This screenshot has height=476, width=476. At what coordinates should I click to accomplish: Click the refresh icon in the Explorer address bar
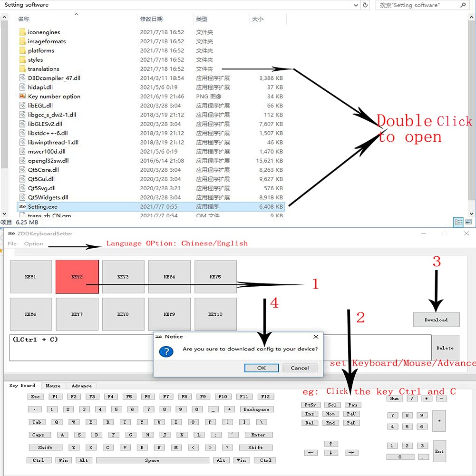pyautogui.click(x=365, y=5)
